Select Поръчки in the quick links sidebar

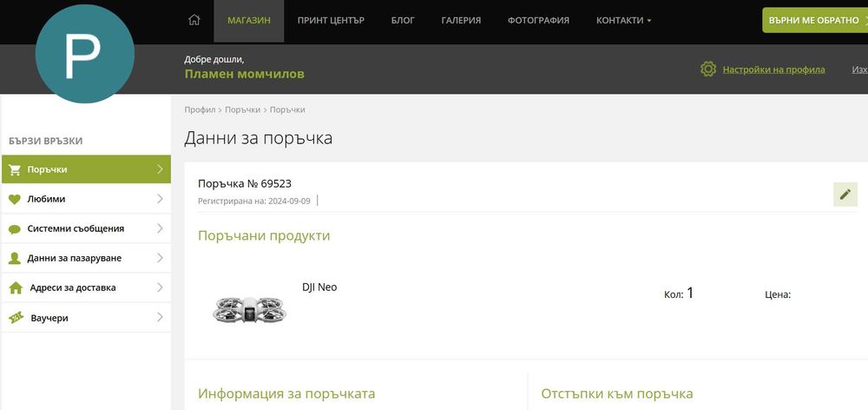[86, 169]
